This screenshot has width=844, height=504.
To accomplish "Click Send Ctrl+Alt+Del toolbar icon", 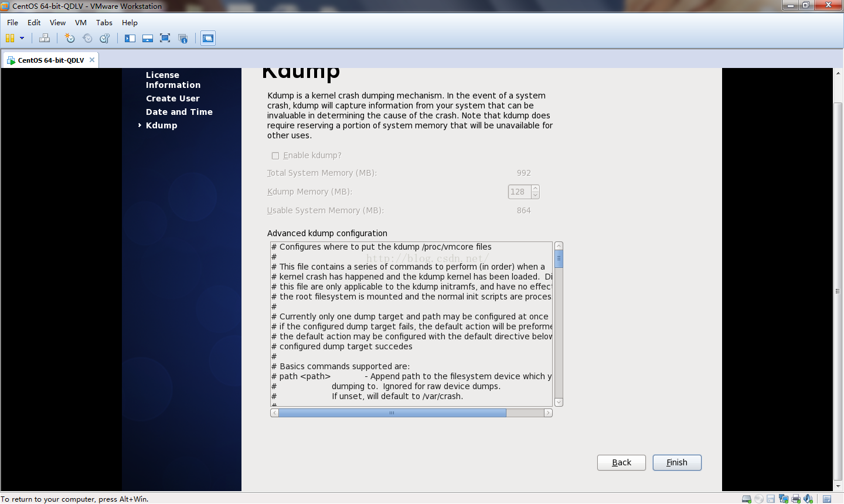I will pyautogui.click(x=45, y=38).
